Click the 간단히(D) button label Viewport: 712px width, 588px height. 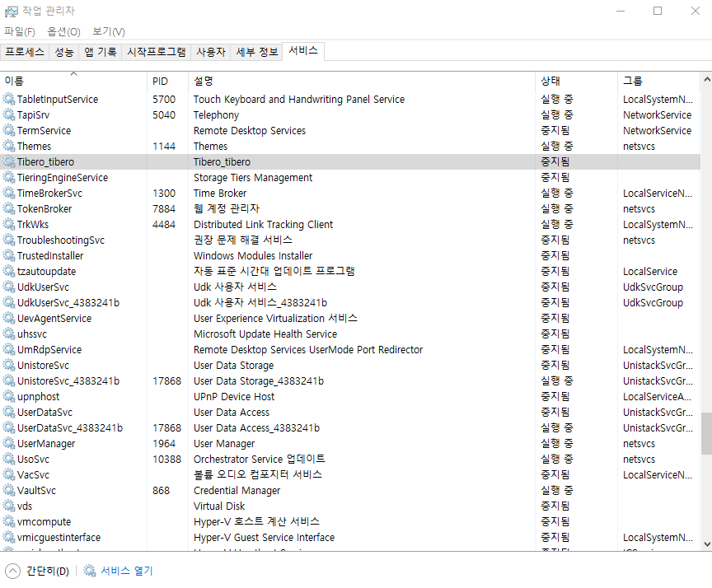click(x=48, y=571)
